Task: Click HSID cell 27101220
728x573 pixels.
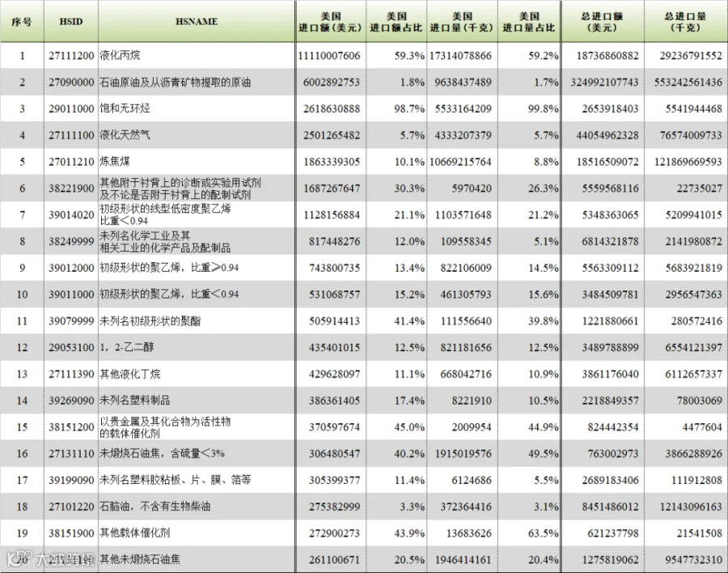Action: 71,507
